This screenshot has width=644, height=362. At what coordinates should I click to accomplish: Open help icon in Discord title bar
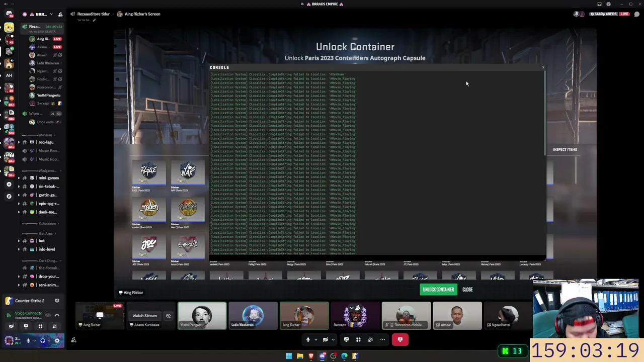click(608, 4)
